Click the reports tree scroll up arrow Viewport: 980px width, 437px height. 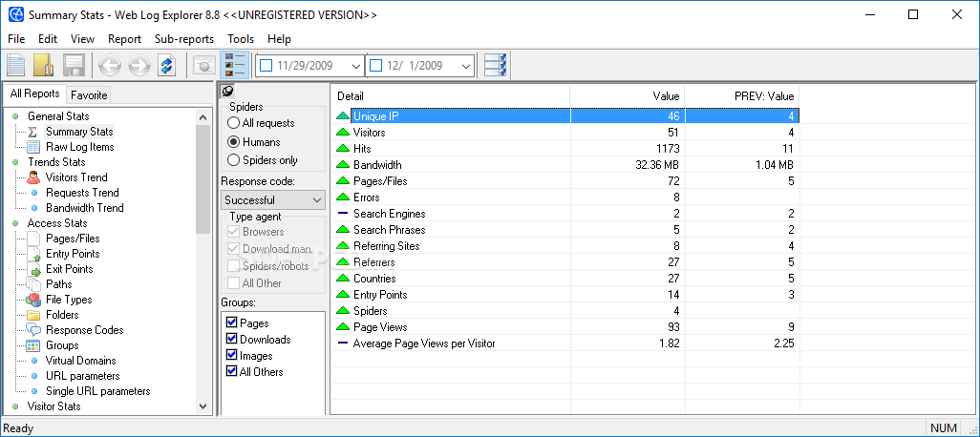(203, 116)
